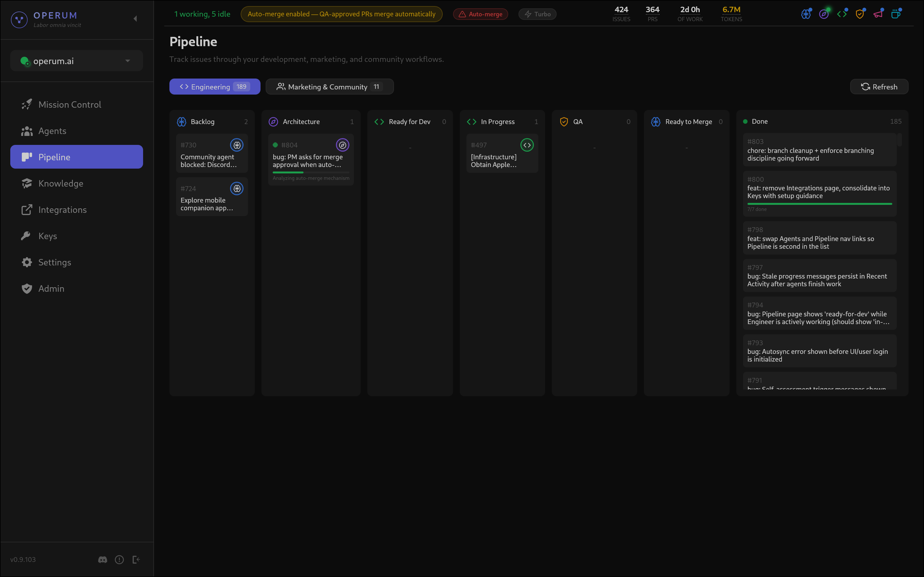
Task: Click the Refresh button
Action: pyautogui.click(x=879, y=87)
